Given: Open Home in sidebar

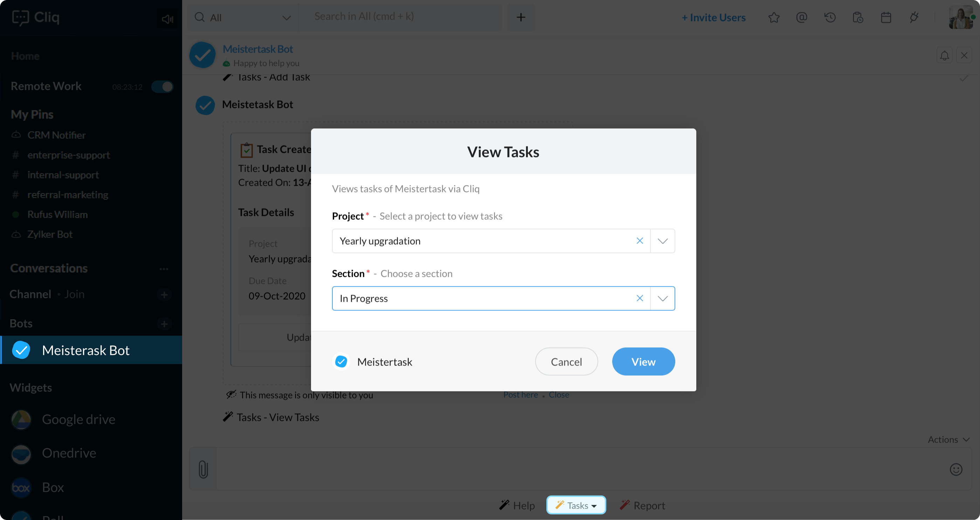Looking at the screenshot, I should pos(25,56).
